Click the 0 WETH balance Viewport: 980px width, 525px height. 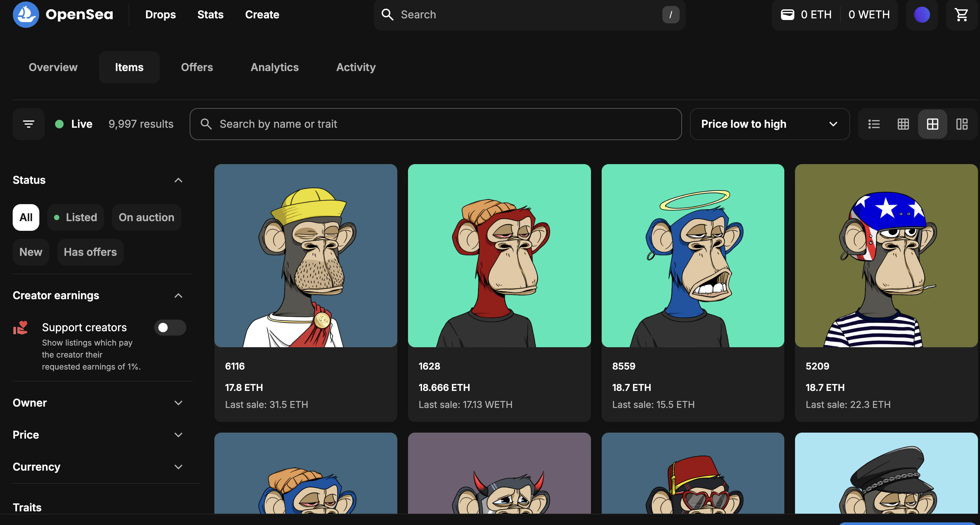[x=869, y=14]
